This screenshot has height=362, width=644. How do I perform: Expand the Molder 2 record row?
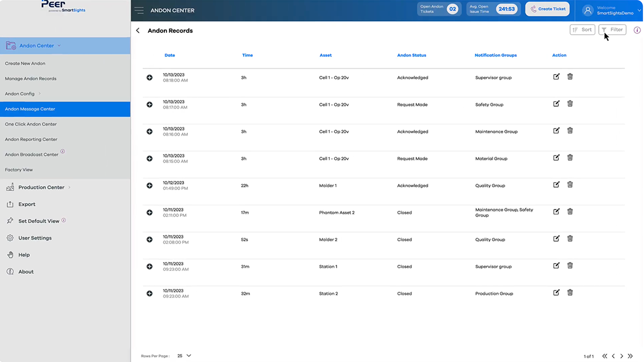click(x=149, y=240)
